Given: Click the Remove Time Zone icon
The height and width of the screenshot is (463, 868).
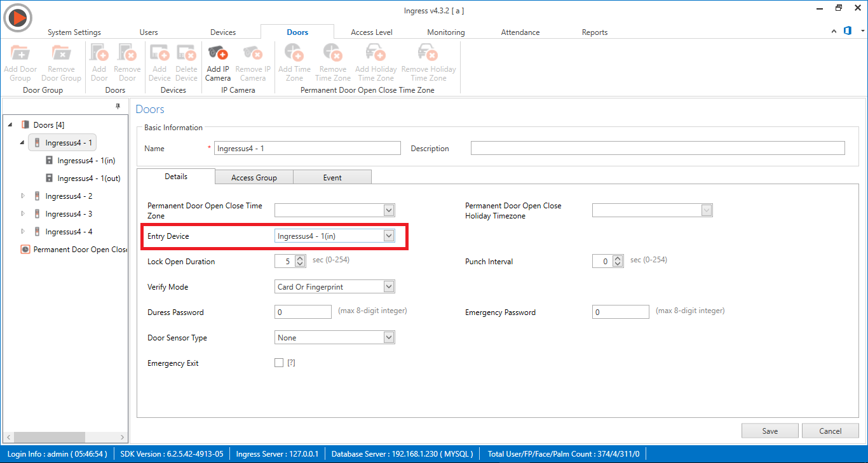Looking at the screenshot, I should (x=332, y=53).
